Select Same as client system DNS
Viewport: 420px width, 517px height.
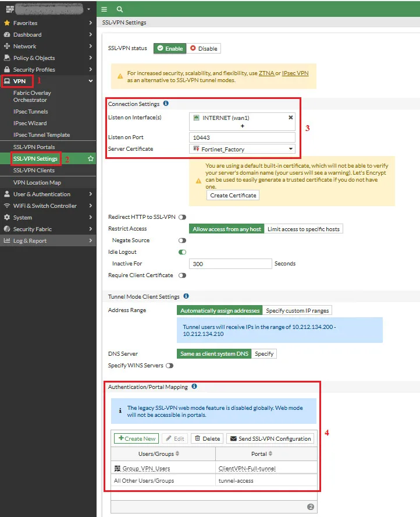(214, 354)
